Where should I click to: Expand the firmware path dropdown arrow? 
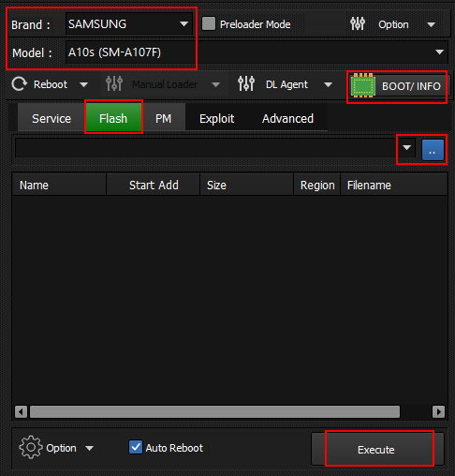coord(406,147)
